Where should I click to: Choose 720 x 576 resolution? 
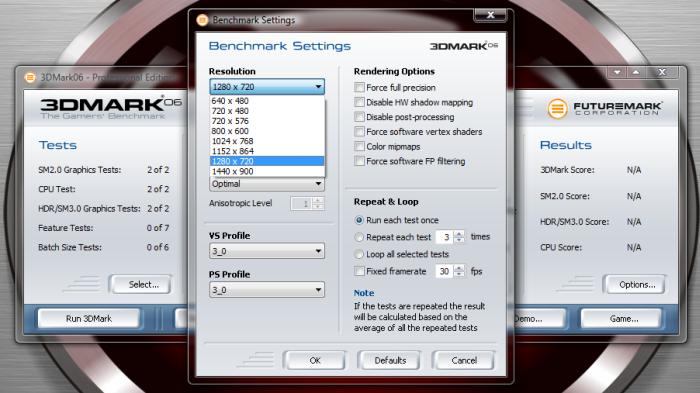pos(267,121)
